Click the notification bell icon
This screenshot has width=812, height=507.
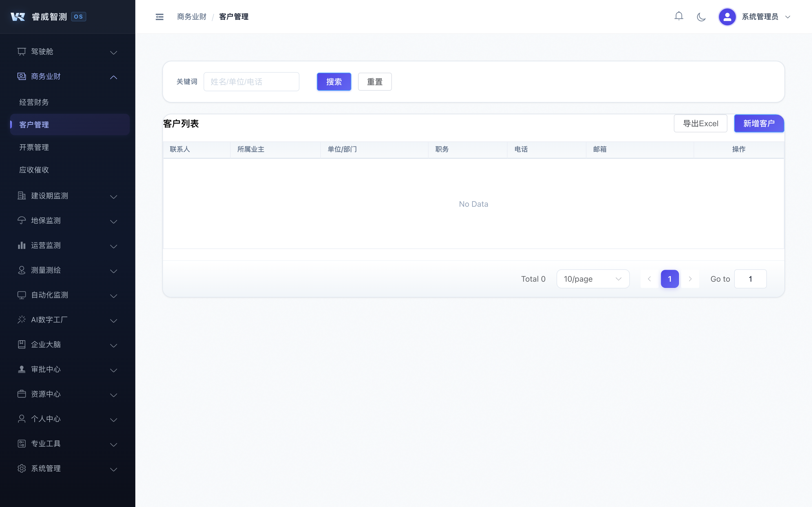(678, 16)
